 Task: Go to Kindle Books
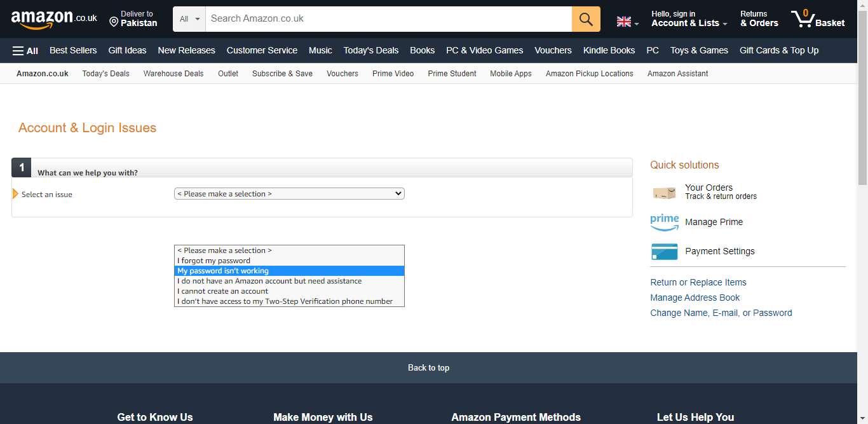(609, 51)
